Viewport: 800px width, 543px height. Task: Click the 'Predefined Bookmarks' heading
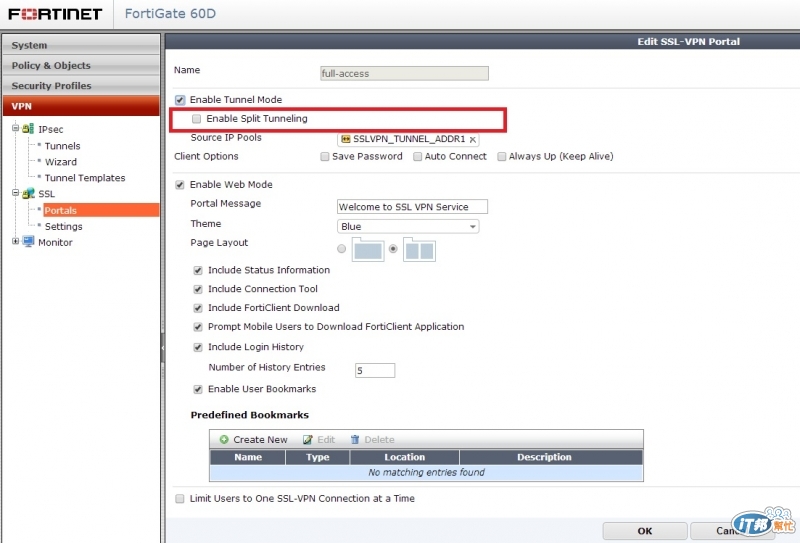point(249,415)
